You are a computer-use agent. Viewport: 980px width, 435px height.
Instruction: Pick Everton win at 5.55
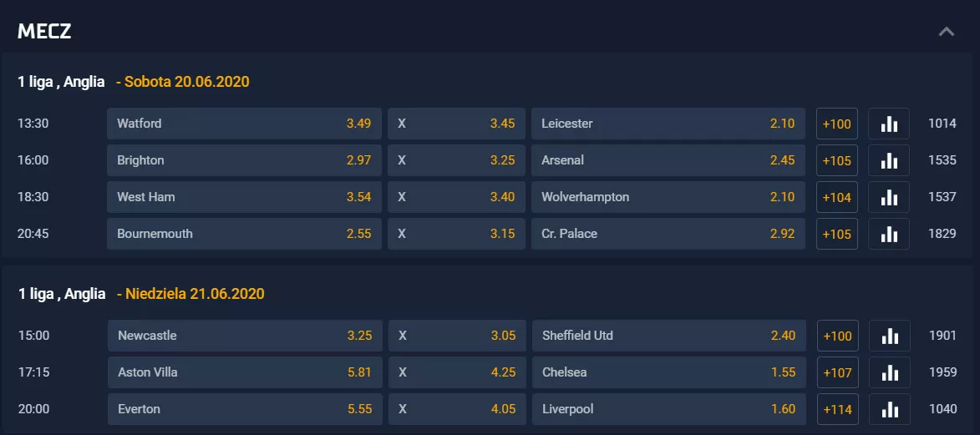245,409
